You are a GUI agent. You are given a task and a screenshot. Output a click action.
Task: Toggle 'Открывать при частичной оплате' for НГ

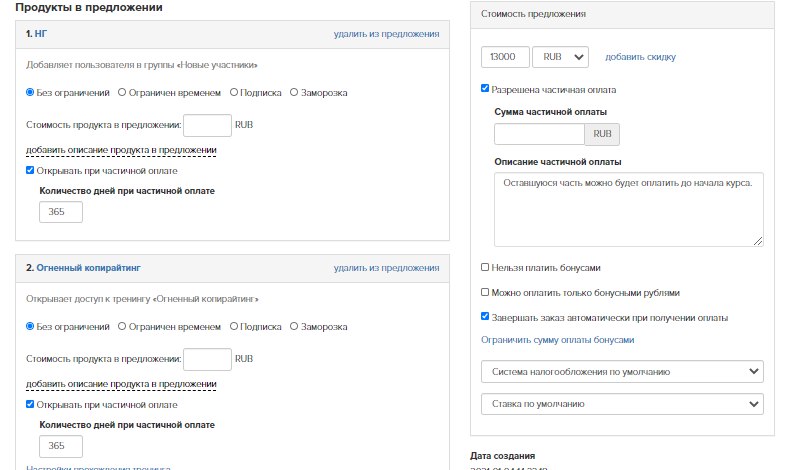coord(30,170)
